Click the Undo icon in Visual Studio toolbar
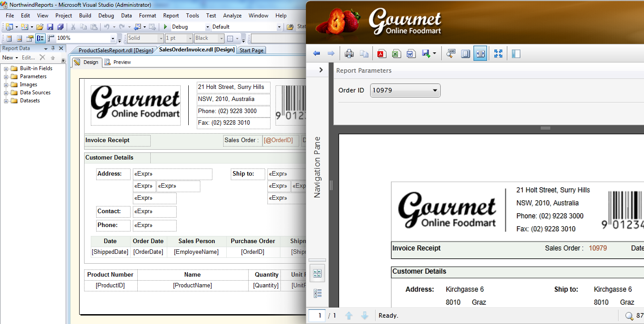644x324 pixels. [x=107, y=27]
